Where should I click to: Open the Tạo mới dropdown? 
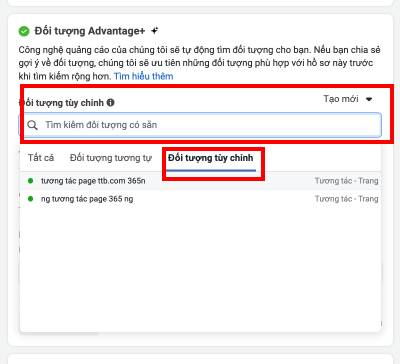point(348,99)
